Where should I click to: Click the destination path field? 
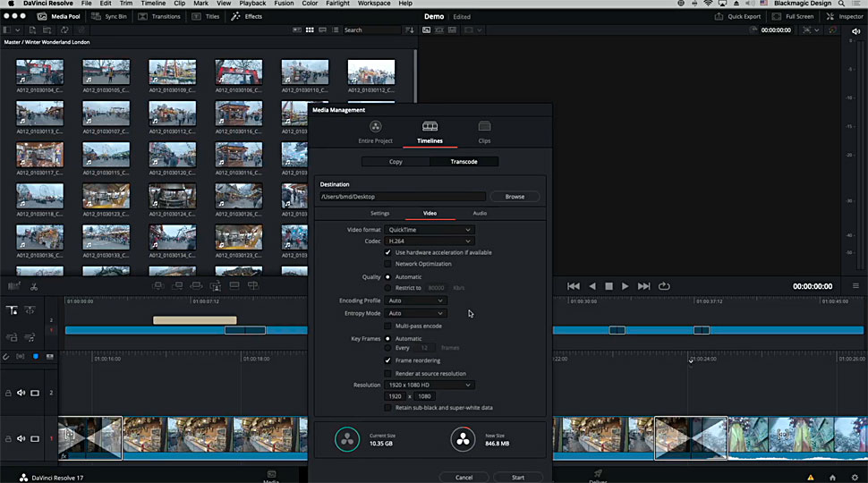pos(403,197)
